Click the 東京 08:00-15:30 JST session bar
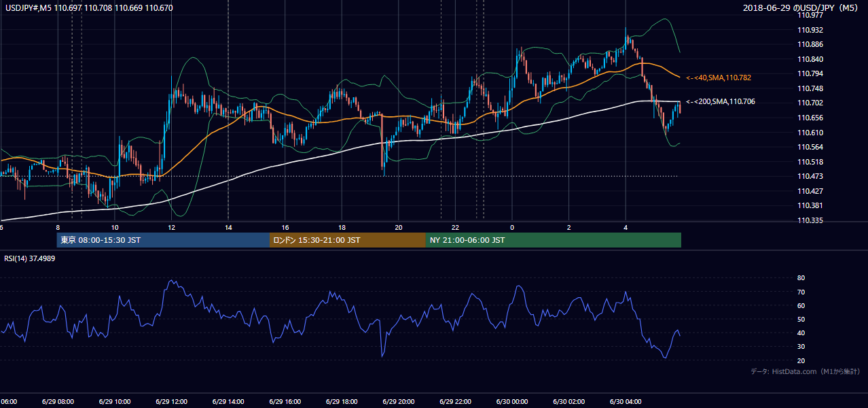868x408 pixels. click(163, 240)
